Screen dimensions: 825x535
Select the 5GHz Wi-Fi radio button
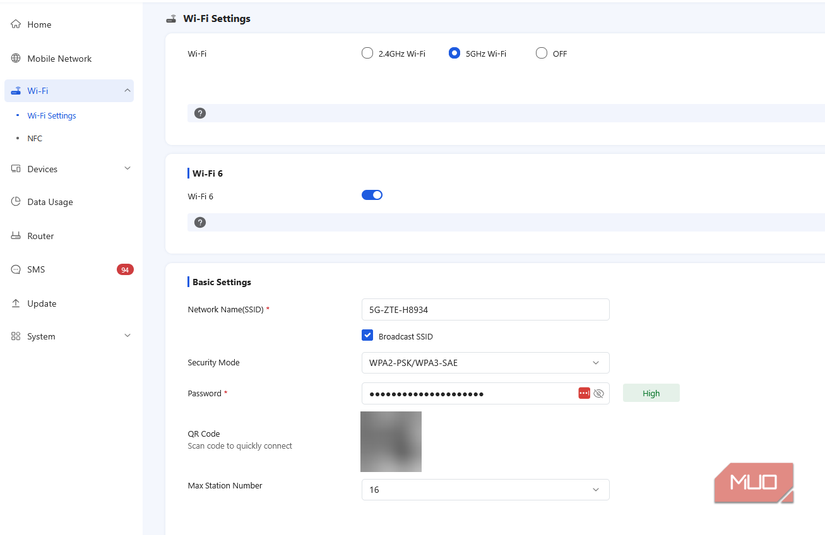pyautogui.click(x=454, y=53)
